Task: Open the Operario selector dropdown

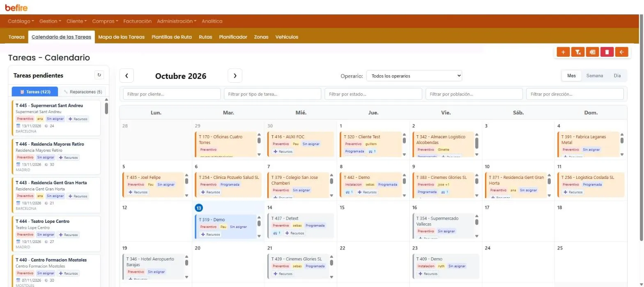Action: (x=414, y=76)
